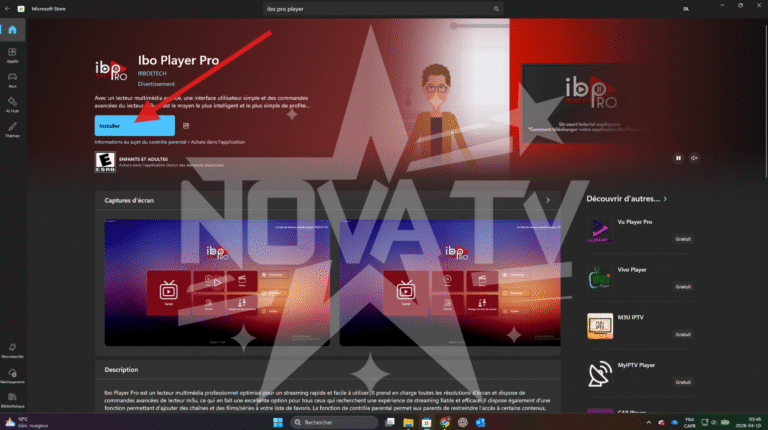768x430 pixels.
Task: Open Téléchargements in the sidebar
Action: pos(12,376)
